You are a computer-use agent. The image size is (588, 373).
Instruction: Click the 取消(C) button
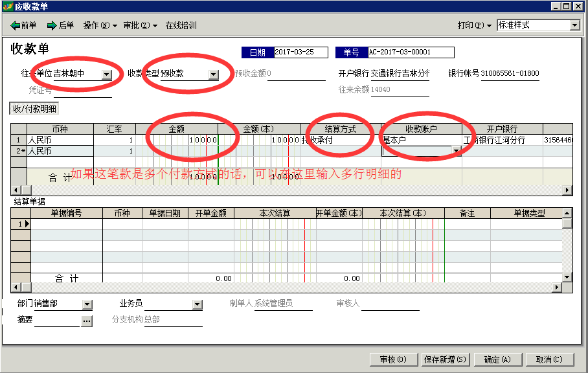(549, 359)
